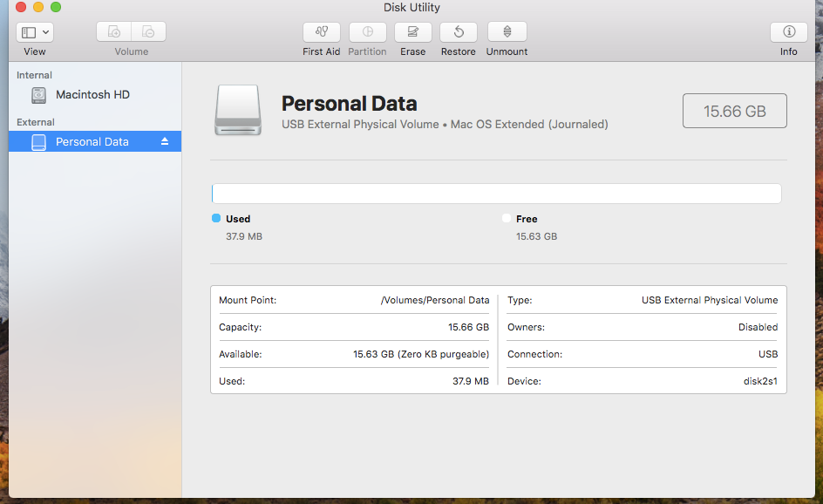The height and width of the screenshot is (504, 823).
Task: Eject Personal Data from the sidebar
Action: coord(165,141)
